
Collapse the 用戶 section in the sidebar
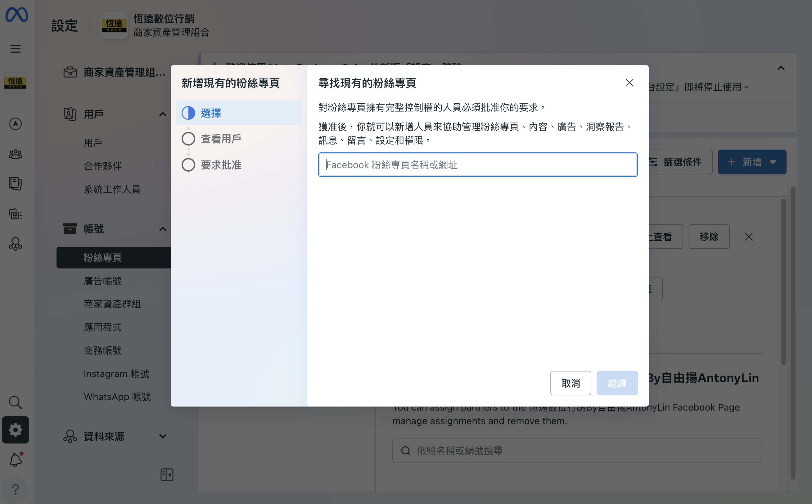pos(163,114)
